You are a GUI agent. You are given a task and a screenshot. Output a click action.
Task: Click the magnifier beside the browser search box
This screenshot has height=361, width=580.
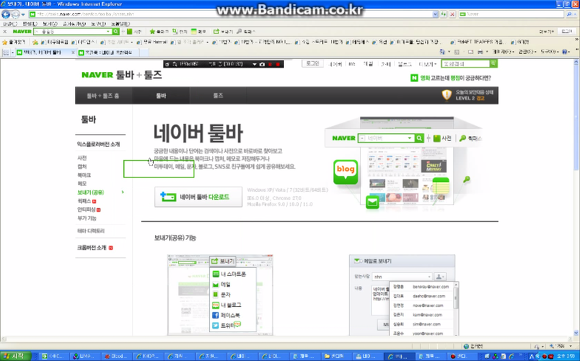tap(569, 14)
